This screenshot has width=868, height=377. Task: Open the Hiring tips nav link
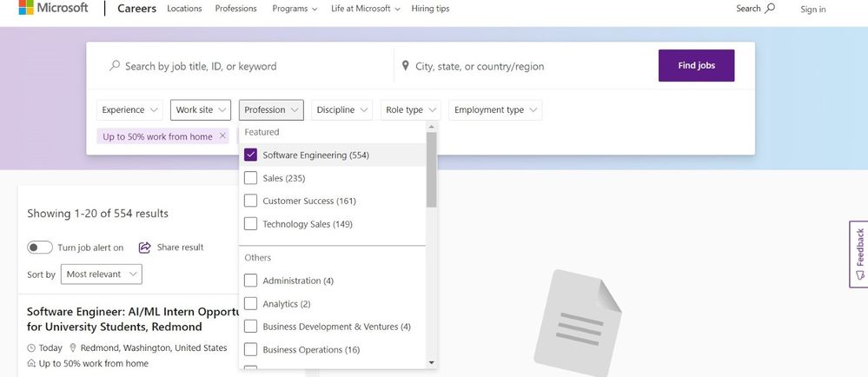(x=430, y=9)
